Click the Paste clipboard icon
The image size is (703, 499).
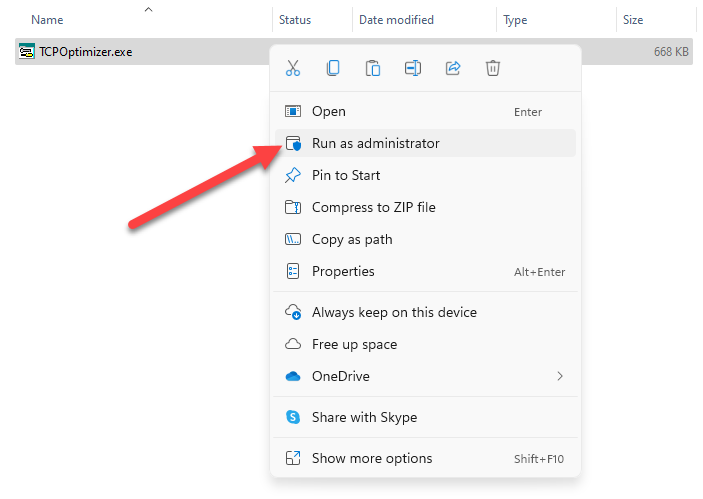pos(373,68)
